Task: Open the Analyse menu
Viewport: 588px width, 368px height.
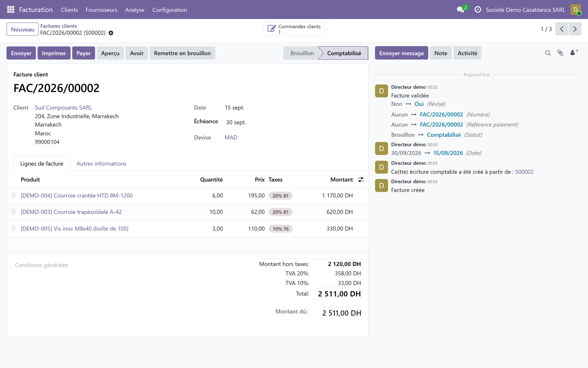Action: 135,10
